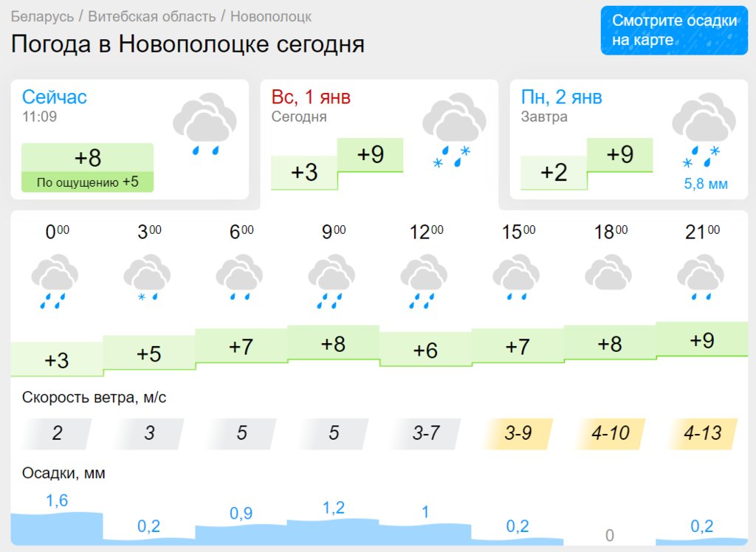Click the heavy rain icon at 12:00
The height and width of the screenshot is (552, 756).
coord(425,282)
